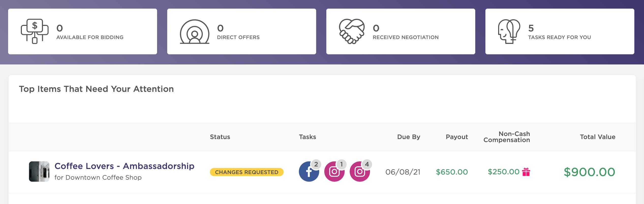Open the Direct Offers card
The height and width of the screenshot is (204, 644).
tap(242, 31)
